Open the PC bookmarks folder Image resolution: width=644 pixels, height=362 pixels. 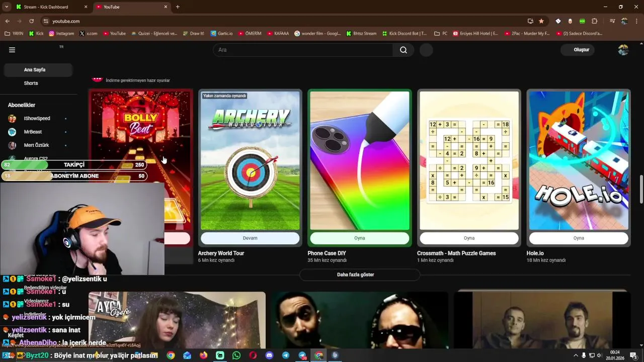pos(440,34)
